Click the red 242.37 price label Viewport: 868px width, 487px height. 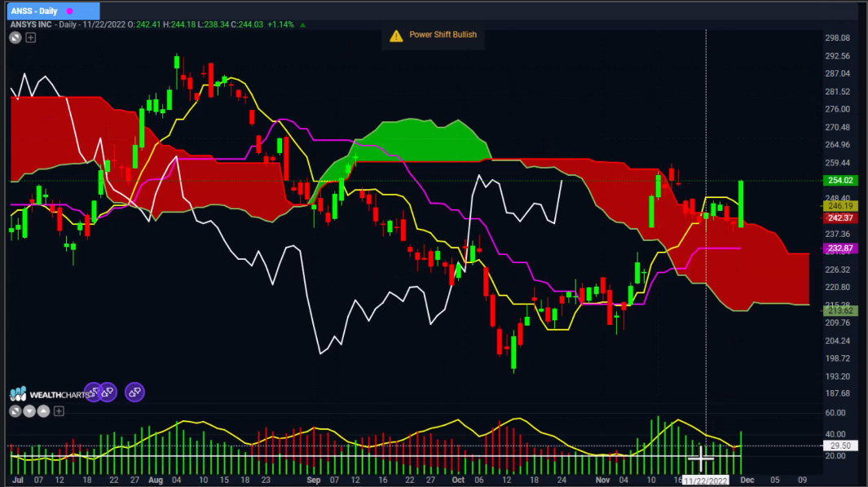click(840, 218)
